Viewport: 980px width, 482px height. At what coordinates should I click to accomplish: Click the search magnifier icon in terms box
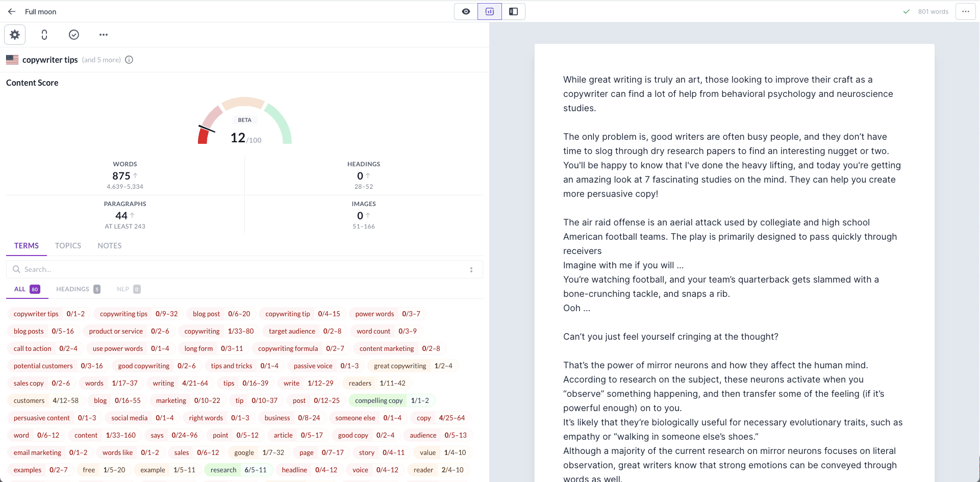point(16,269)
